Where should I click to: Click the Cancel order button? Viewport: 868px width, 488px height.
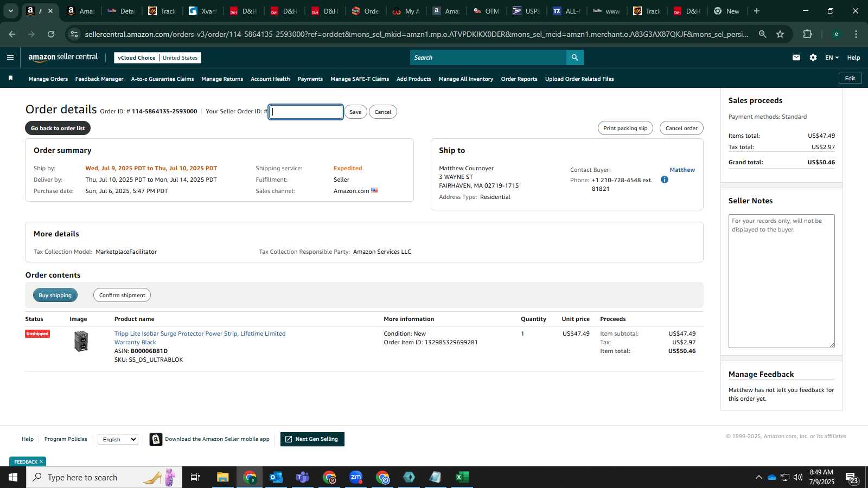(x=681, y=128)
